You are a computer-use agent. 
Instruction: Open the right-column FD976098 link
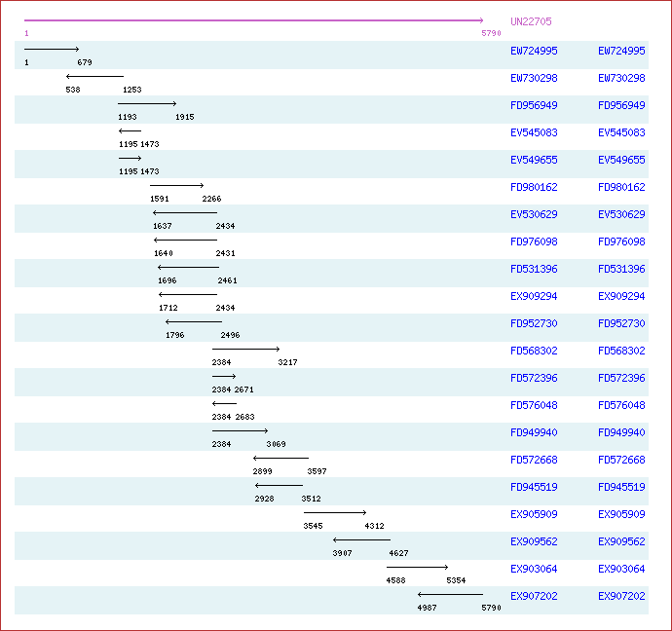point(621,241)
